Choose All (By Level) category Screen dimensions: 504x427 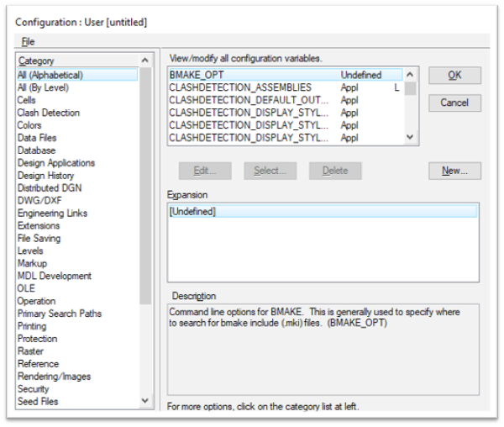coord(43,87)
